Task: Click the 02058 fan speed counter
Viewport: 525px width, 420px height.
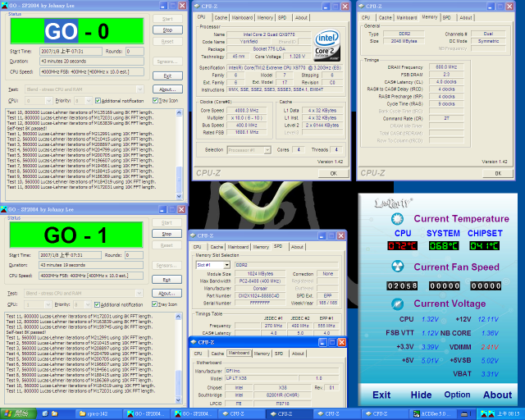Action: click(402, 285)
